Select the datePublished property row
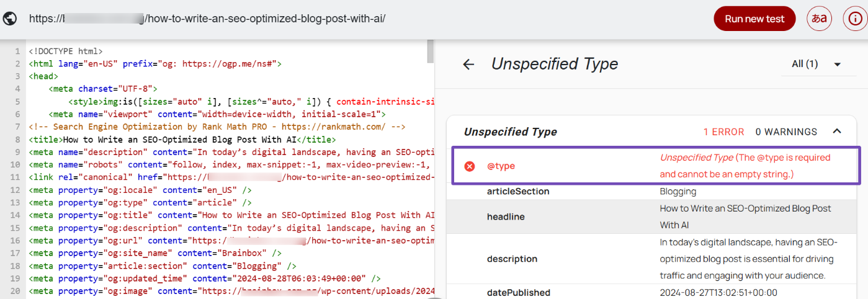This screenshot has width=868, height=299. tap(651, 292)
